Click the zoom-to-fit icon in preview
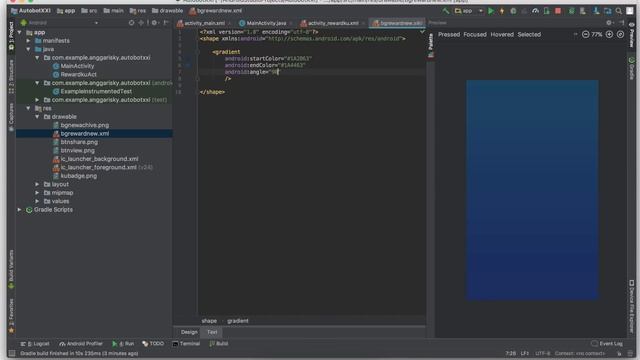 coord(620,35)
